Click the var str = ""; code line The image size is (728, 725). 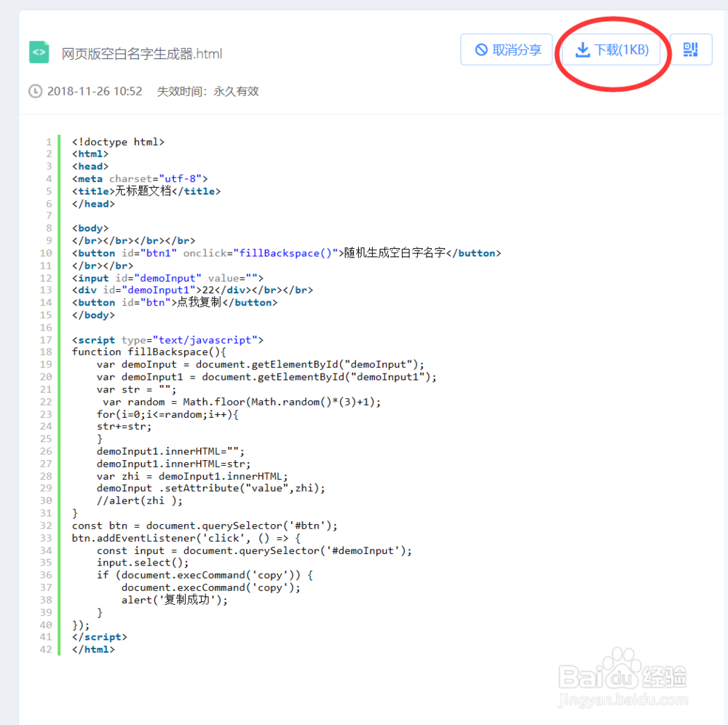tap(137, 389)
